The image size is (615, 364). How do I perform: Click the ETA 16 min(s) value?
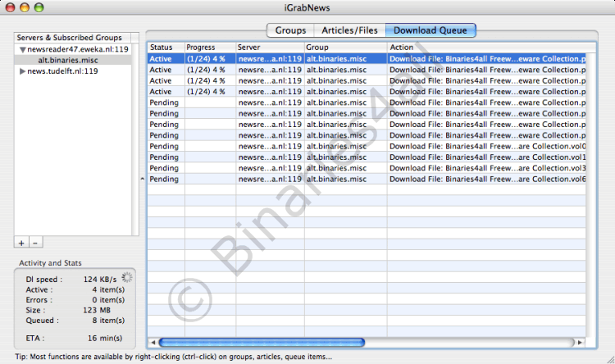coord(105,338)
